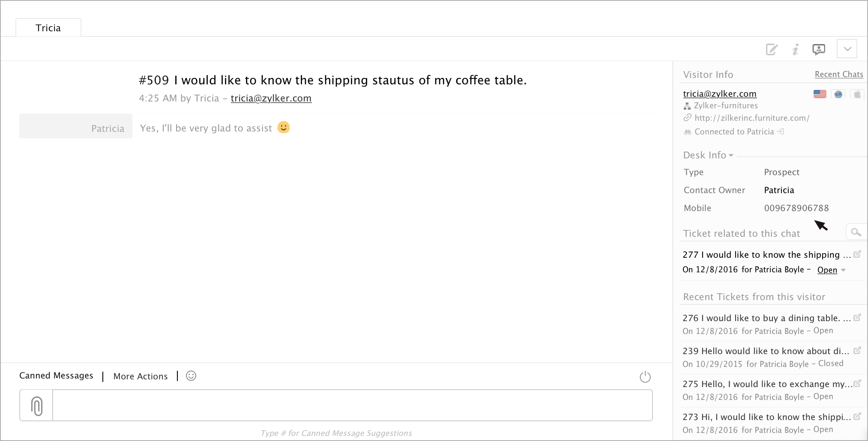This screenshot has width=868, height=441.
Task: Collapse the Desk Info section arrow
Action: [x=731, y=155]
